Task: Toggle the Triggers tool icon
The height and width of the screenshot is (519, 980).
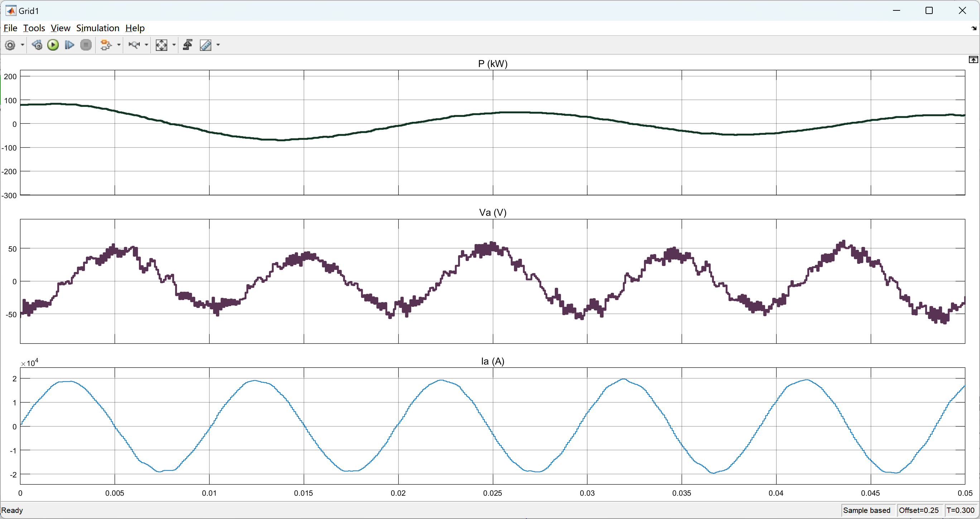Action: (x=188, y=45)
